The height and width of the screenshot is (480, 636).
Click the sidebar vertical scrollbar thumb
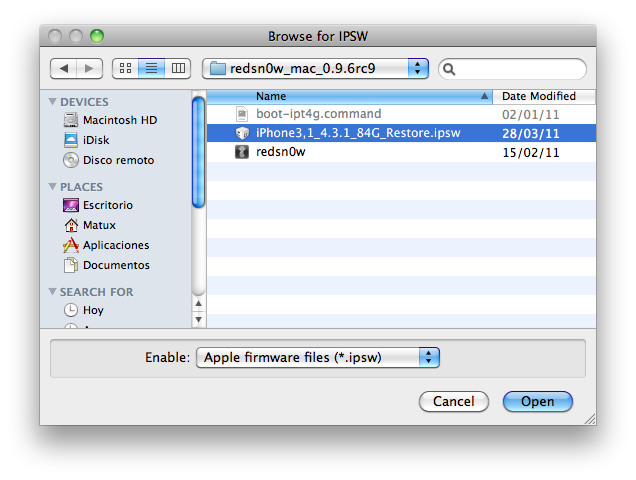pos(198,152)
